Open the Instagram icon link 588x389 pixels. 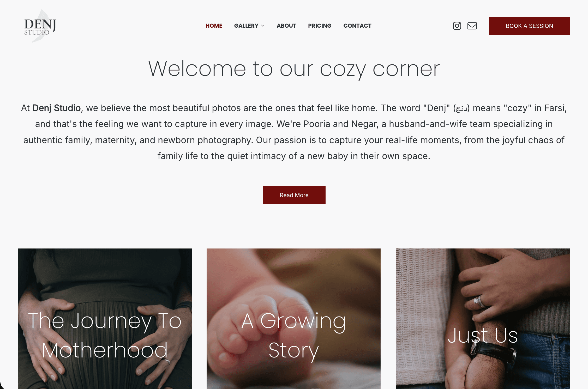(x=457, y=26)
